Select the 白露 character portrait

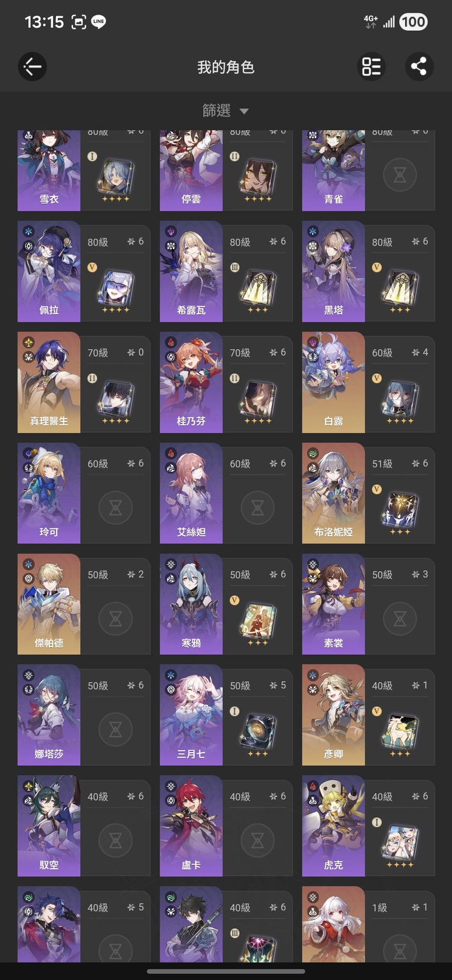(333, 382)
